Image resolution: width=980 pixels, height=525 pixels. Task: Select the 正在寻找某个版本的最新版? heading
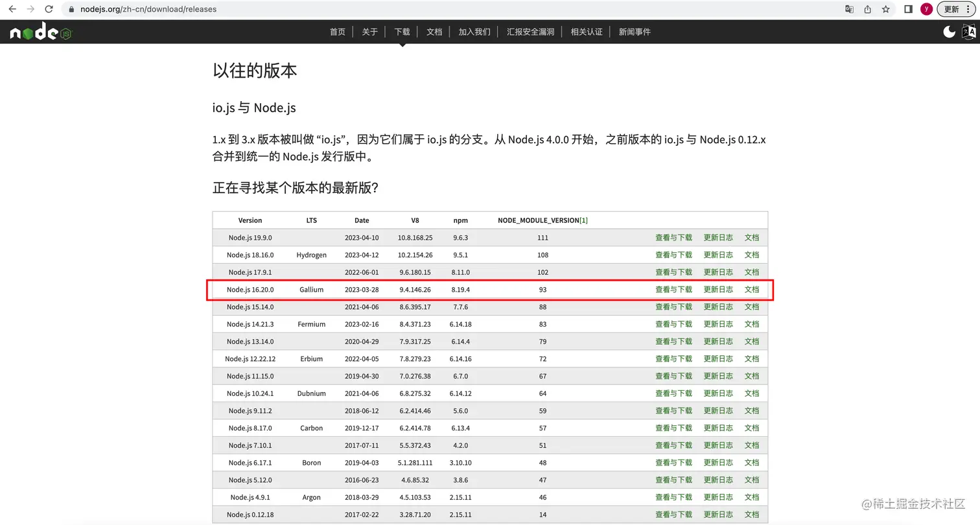click(x=296, y=188)
